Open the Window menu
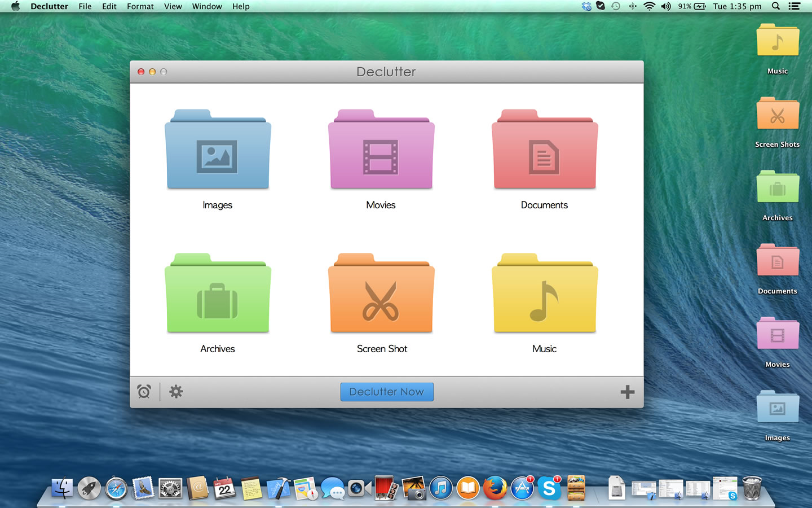This screenshot has width=812, height=508. tap(207, 6)
